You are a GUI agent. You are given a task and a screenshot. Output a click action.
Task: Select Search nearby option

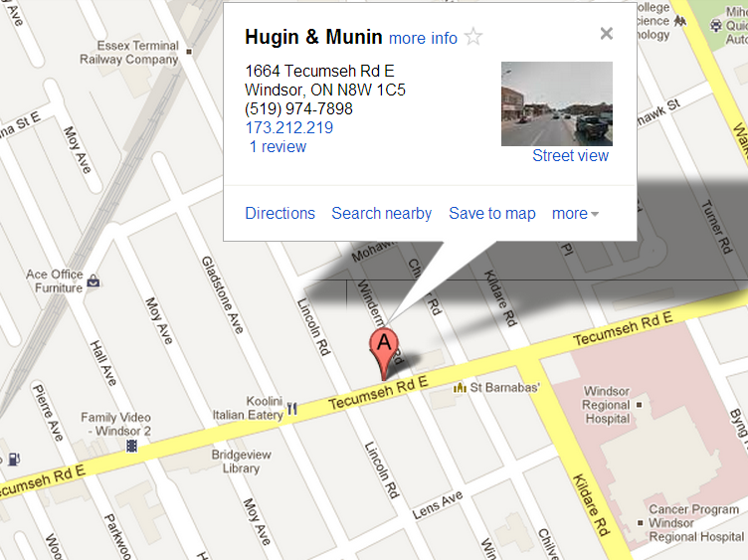coord(382,213)
